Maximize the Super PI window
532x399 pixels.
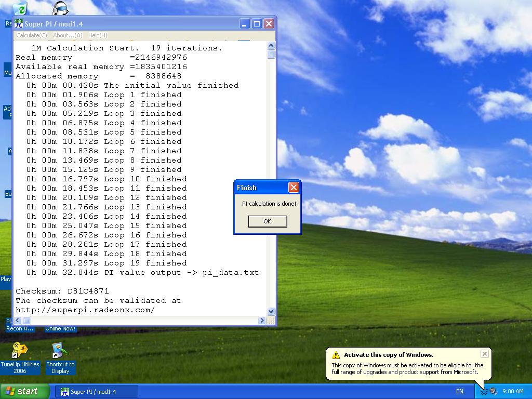[257, 24]
